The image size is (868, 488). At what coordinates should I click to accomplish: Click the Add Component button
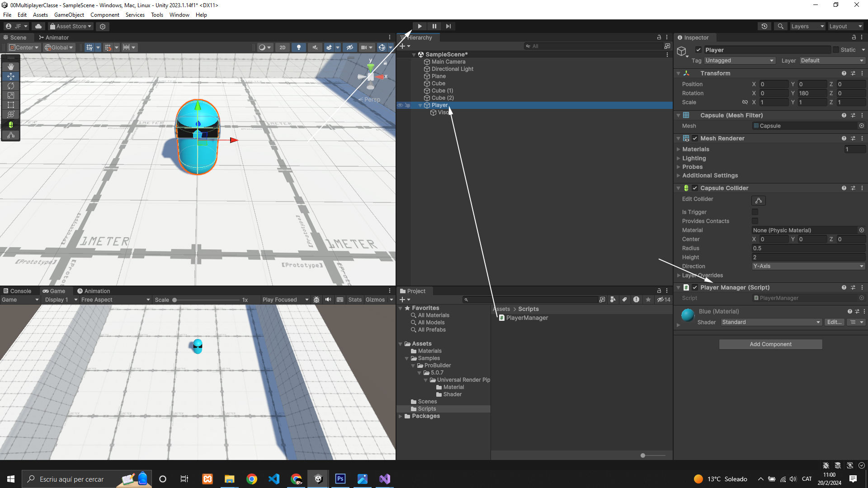point(770,344)
